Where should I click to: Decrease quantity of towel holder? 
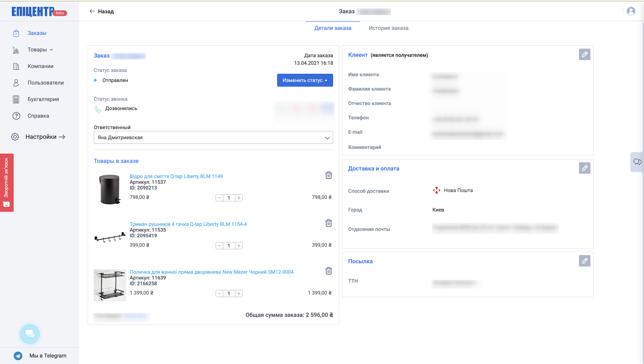click(220, 246)
